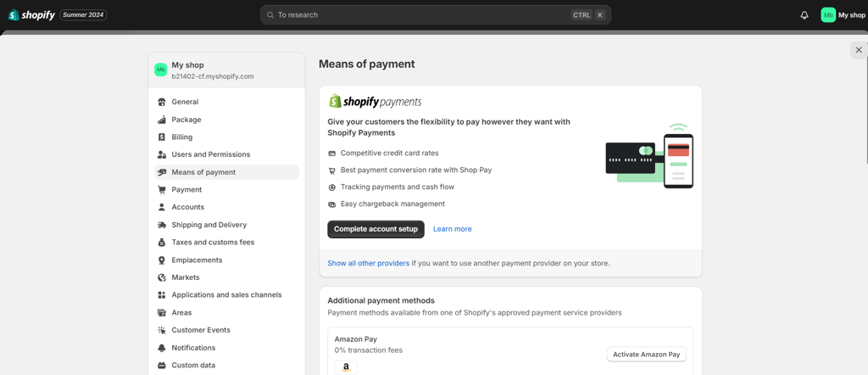Click the Means of payment icon

coord(162,172)
